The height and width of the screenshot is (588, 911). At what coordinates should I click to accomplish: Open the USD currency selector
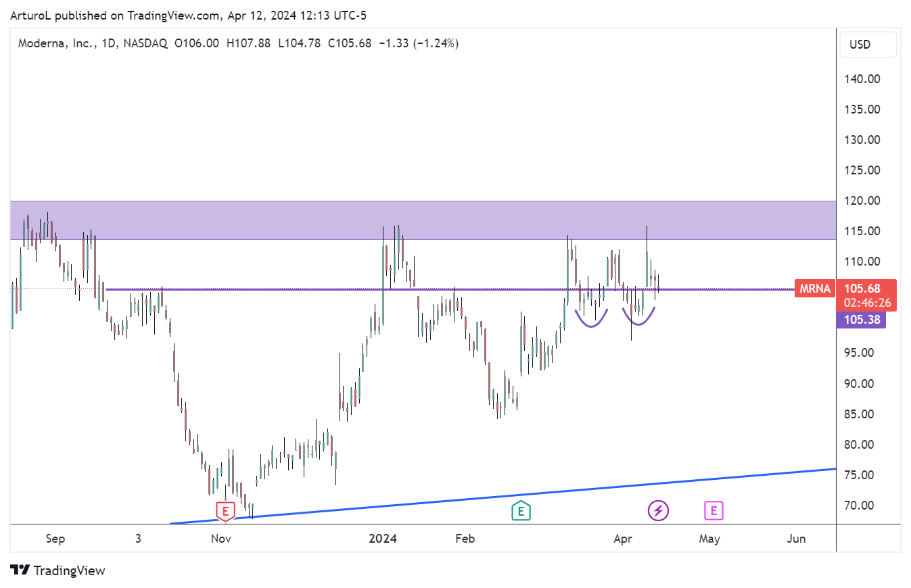868,45
